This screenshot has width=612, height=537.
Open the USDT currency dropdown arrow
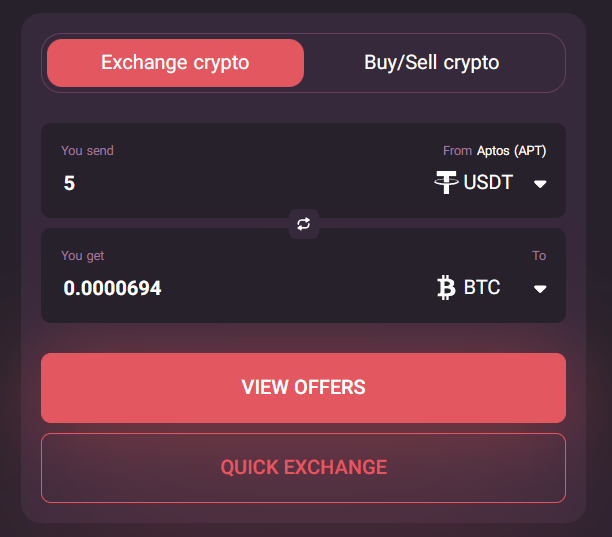[x=540, y=184]
